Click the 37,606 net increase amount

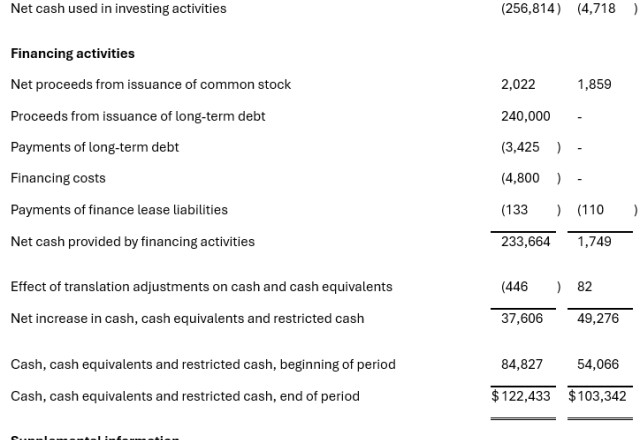point(522,318)
